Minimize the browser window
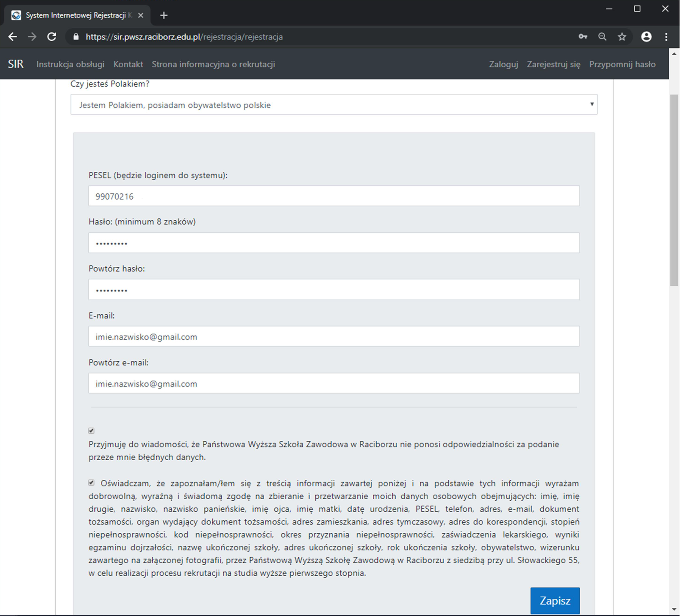680x616 pixels. 609,9
